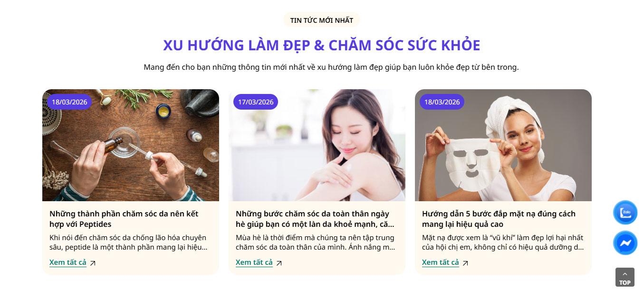Screen dimensions: 644x289
Task: Open woman holding sheet mask image
Action: (503, 145)
